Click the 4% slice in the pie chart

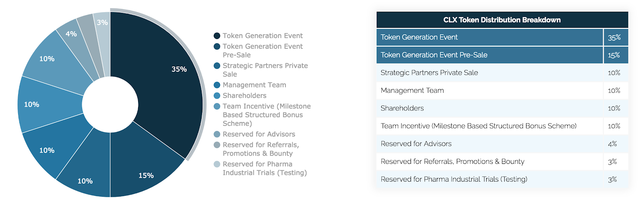[71, 35]
